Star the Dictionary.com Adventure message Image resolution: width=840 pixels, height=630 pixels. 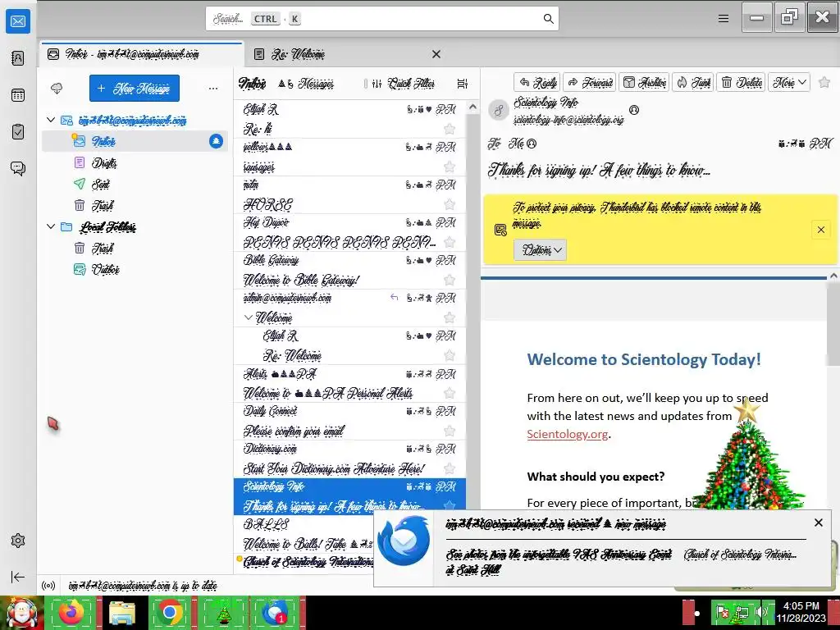[450, 468]
